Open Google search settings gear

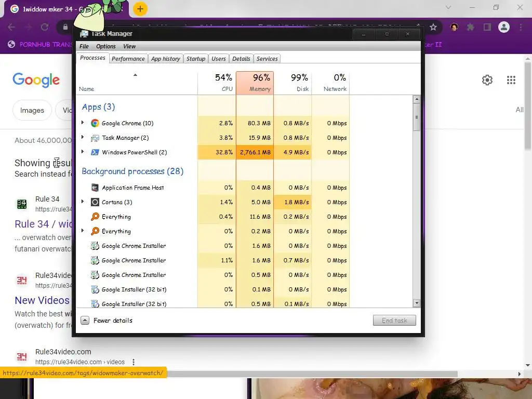tap(487, 80)
